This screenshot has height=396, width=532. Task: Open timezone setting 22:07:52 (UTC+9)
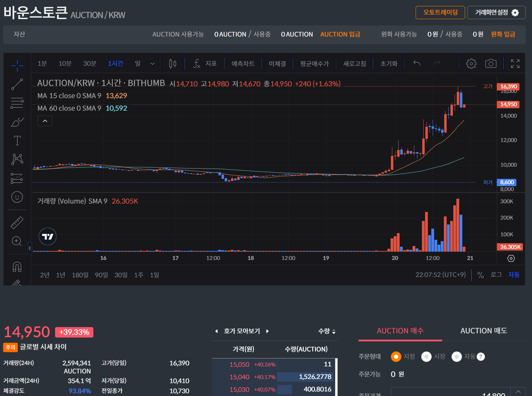(x=440, y=275)
